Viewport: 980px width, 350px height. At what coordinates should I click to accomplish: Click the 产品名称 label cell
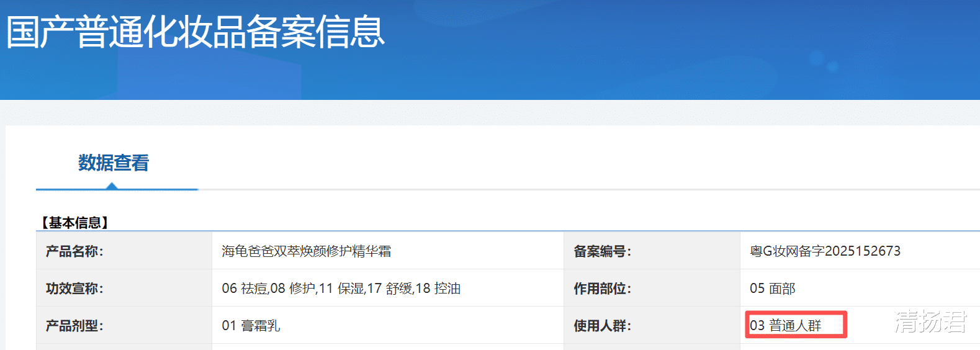(124, 251)
